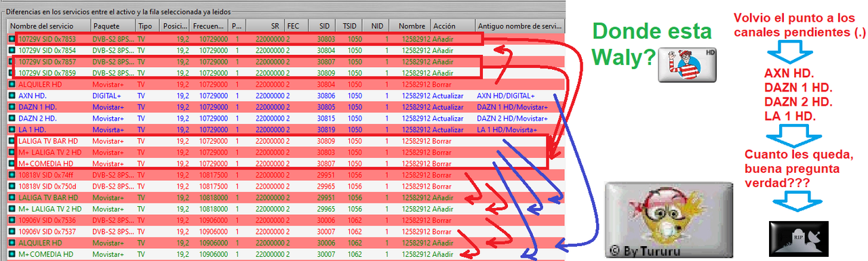Click the icon of row 10729V SID 0x7857

click(x=12, y=62)
